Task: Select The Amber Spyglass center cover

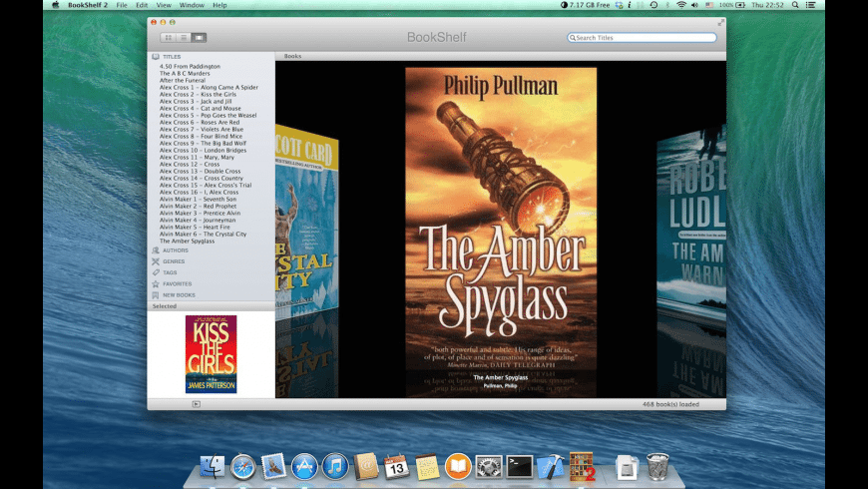Action: pos(501,219)
